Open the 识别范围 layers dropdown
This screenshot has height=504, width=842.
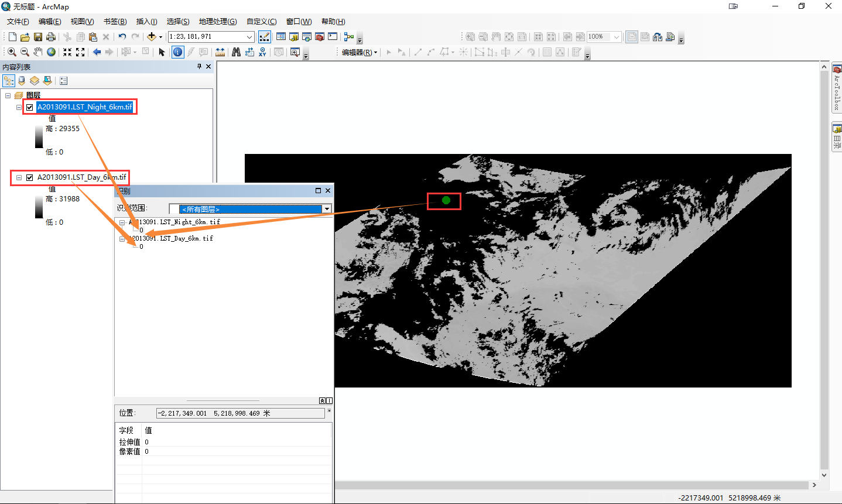(327, 208)
